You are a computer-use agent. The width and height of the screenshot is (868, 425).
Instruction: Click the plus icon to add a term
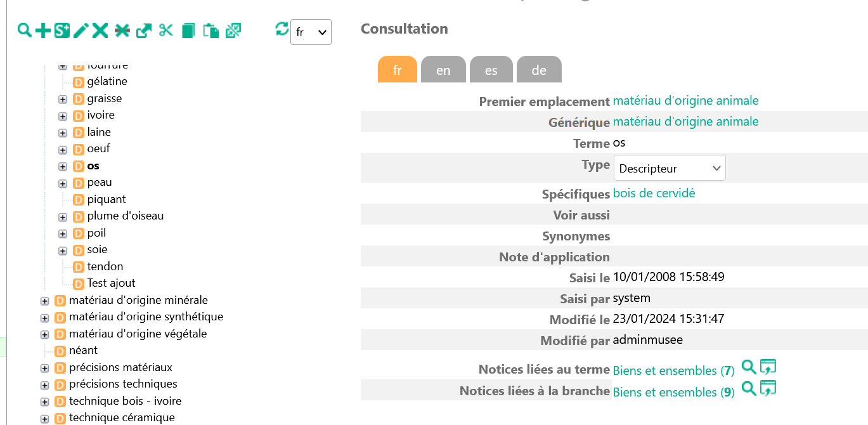[x=42, y=30]
